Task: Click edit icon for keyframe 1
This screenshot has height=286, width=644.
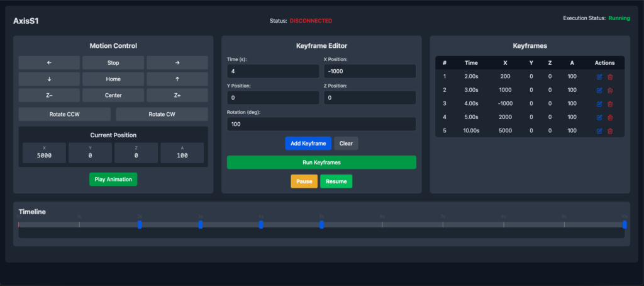Action: tap(599, 77)
